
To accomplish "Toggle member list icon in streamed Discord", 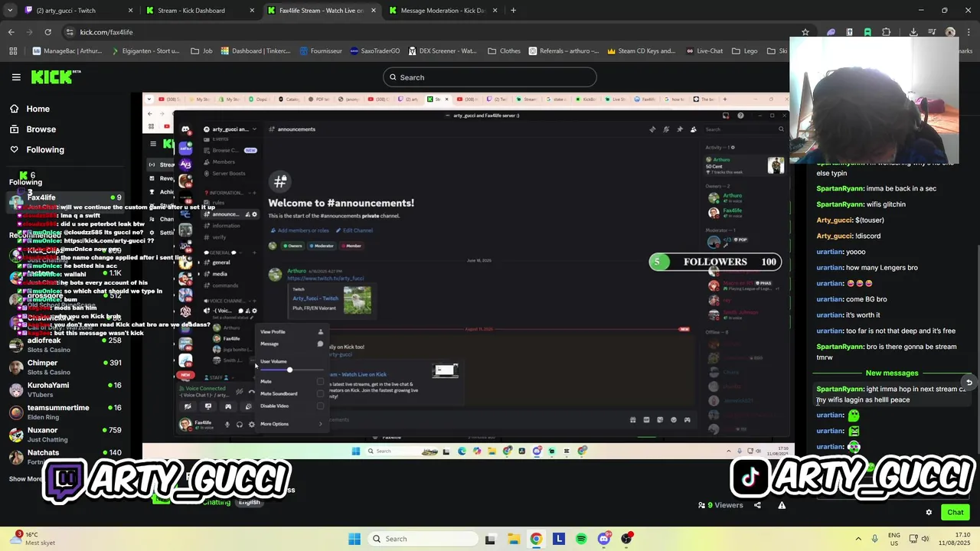I will point(693,129).
